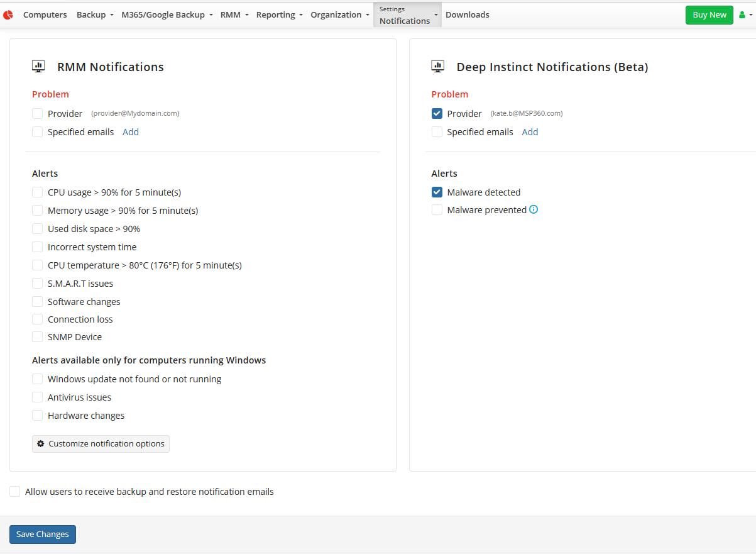This screenshot has width=756, height=554.
Task: Add specified emails for Deep Instinct
Action: click(x=530, y=132)
